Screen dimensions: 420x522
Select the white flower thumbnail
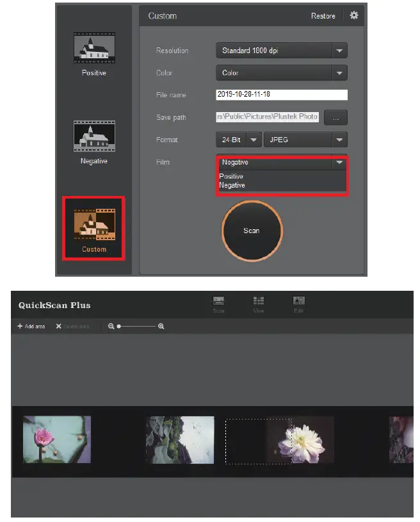tap(300, 440)
